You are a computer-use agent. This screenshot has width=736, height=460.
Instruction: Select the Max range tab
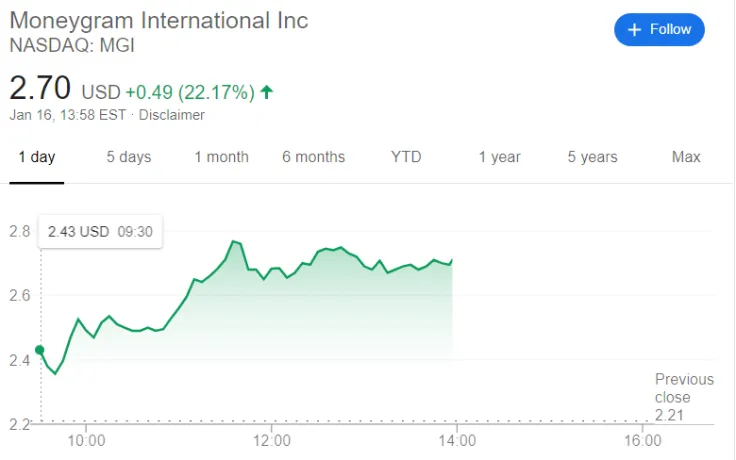point(686,157)
